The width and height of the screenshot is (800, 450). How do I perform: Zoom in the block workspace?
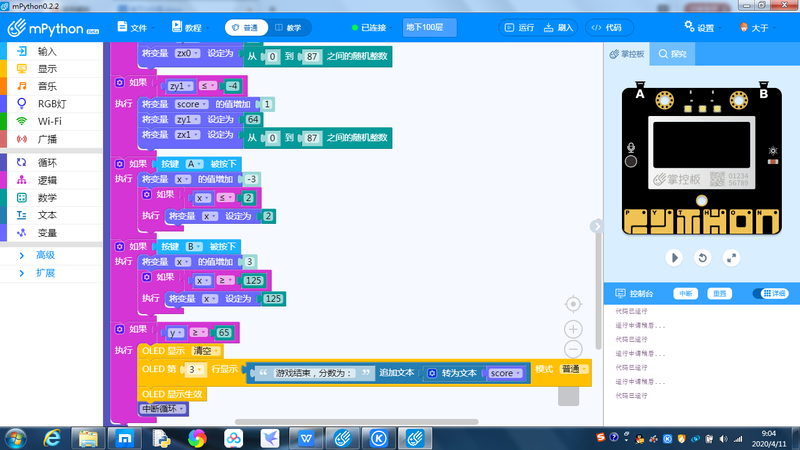tap(573, 328)
